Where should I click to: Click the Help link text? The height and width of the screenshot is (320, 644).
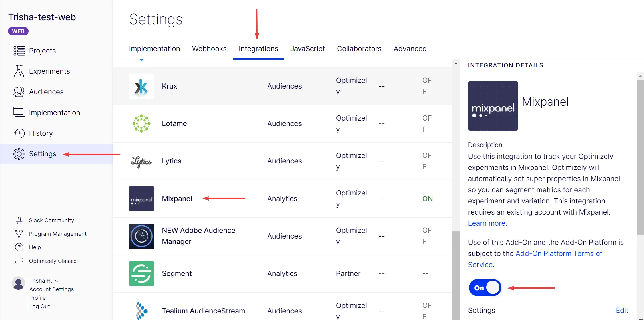[x=35, y=247]
